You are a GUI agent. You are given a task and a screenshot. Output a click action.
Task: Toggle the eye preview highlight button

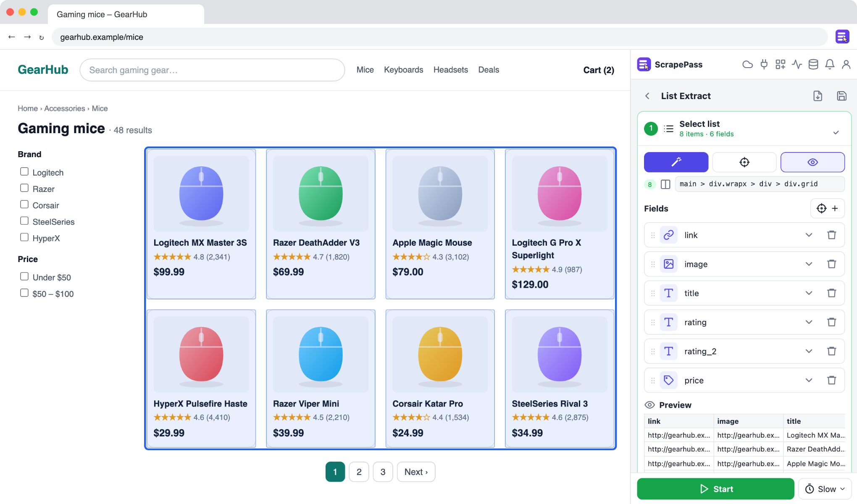(x=812, y=162)
